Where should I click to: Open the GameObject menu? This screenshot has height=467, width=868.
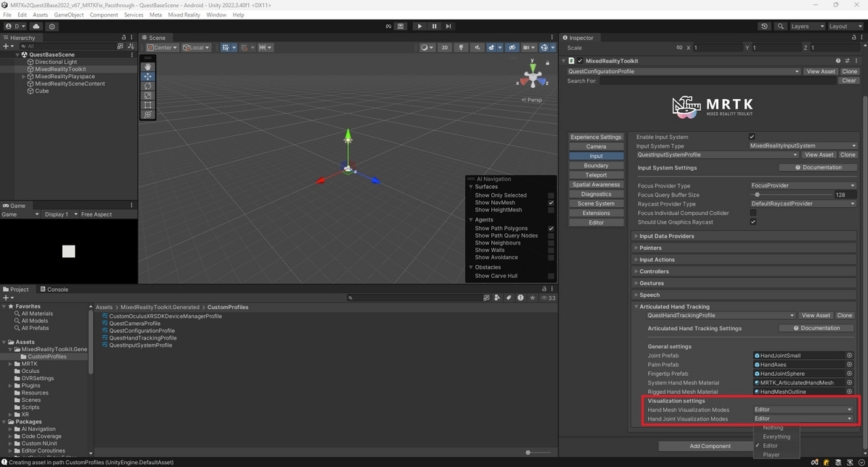point(69,14)
